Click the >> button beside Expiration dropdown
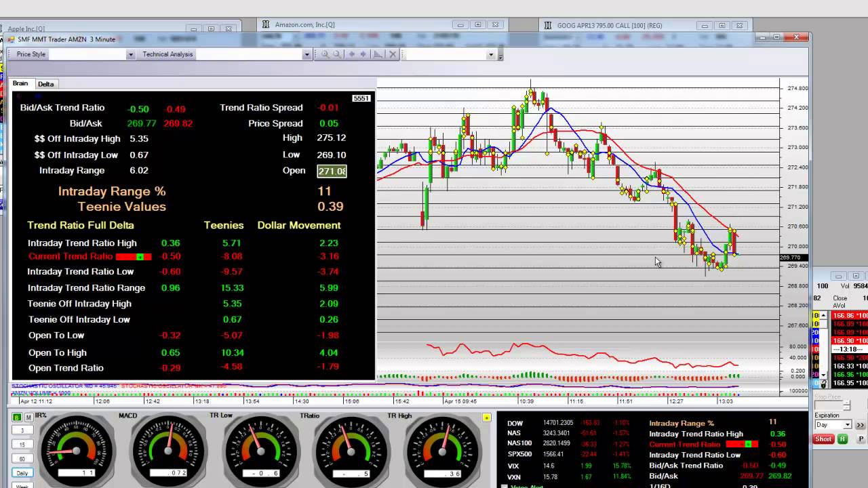This screenshot has width=868, height=488. tap(861, 426)
